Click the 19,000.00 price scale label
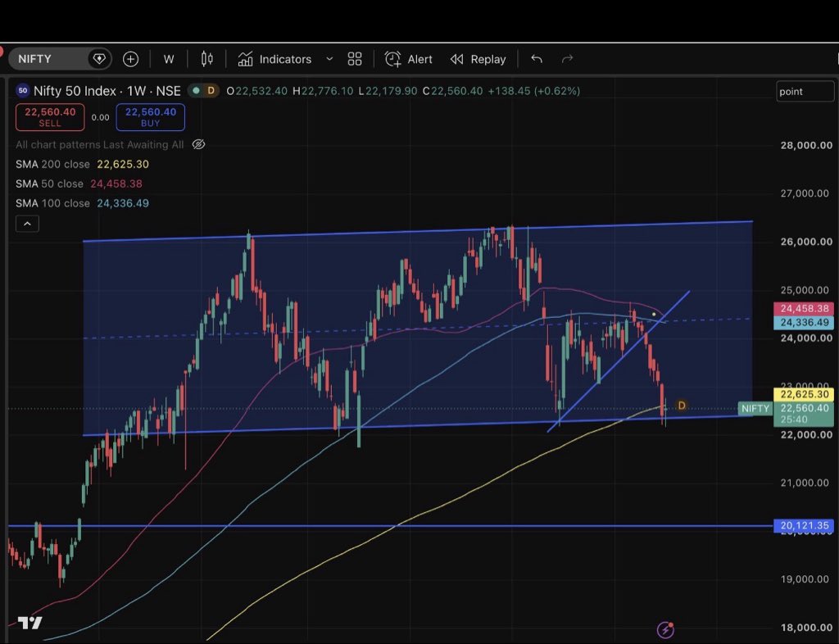839x644 pixels. click(806, 578)
